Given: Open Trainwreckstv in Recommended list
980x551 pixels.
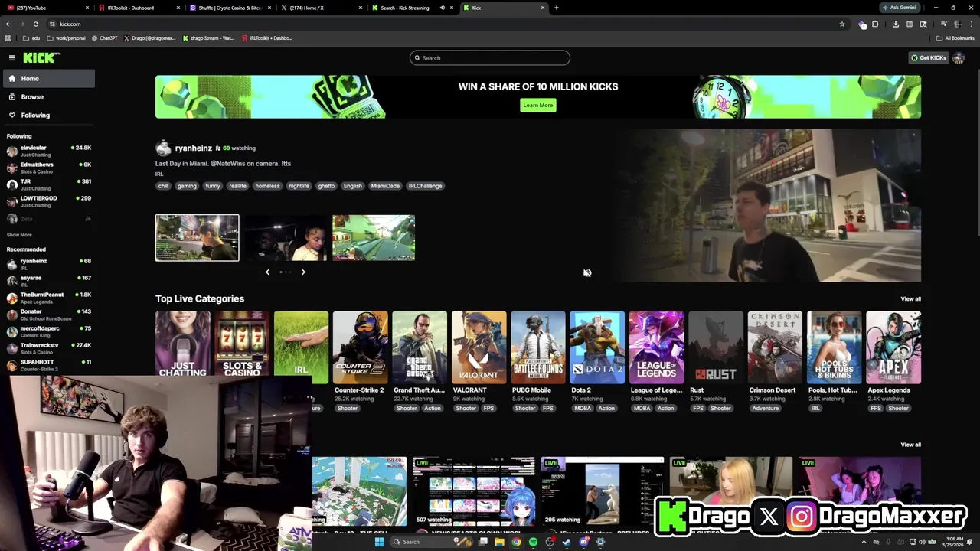Looking at the screenshot, I should pos(49,348).
